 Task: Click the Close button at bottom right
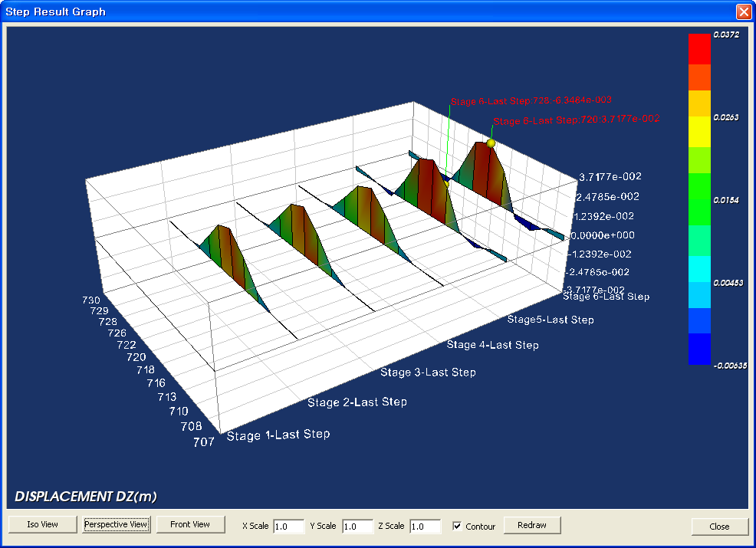pyautogui.click(x=719, y=527)
